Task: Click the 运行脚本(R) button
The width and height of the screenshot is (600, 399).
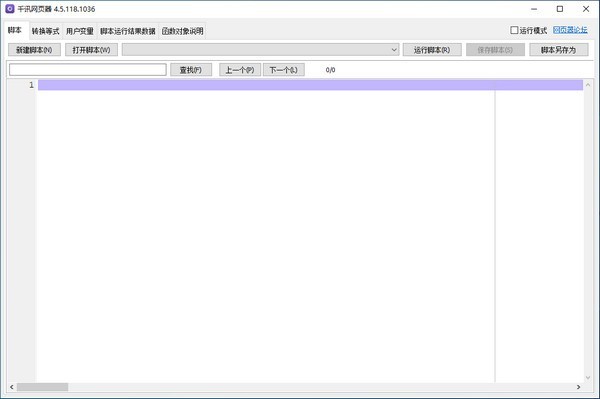Action: point(432,50)
